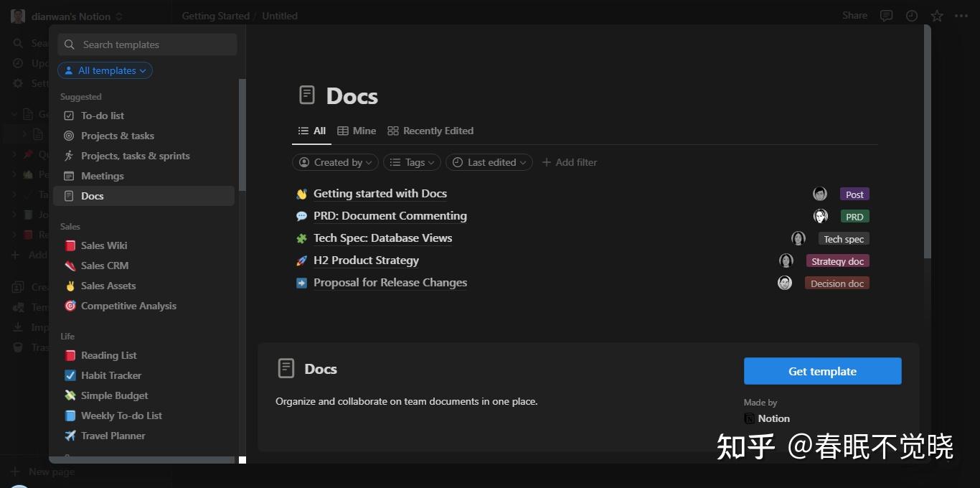
Task: Click the Share button
Action: (854, 15)
